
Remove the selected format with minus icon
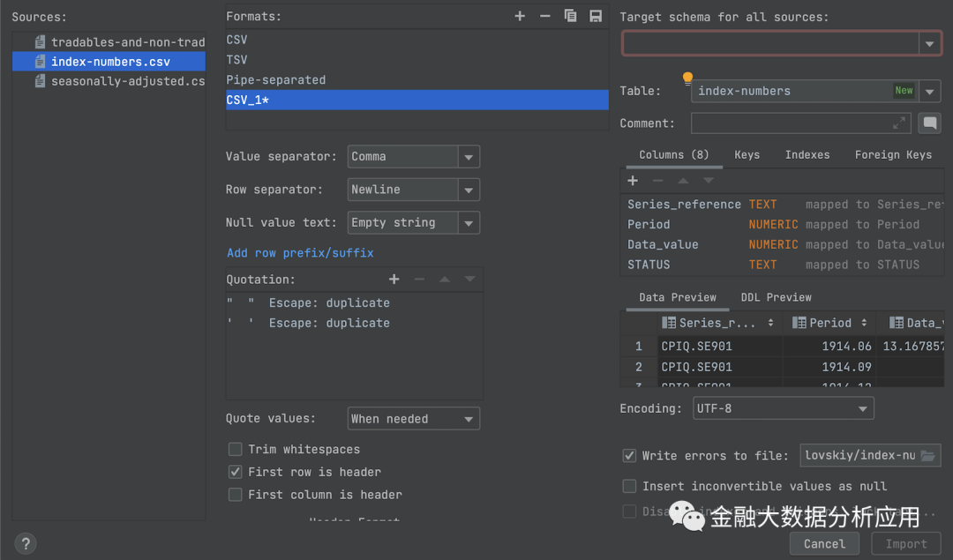click(544, 16)
